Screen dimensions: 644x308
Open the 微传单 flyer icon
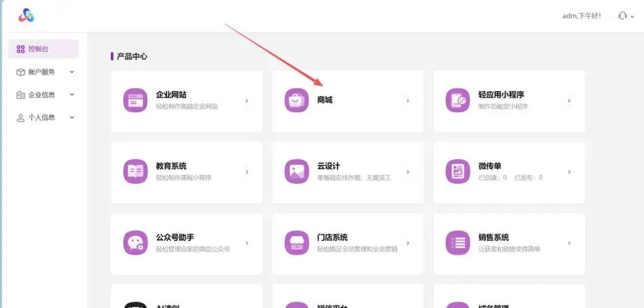pos(458,171)
